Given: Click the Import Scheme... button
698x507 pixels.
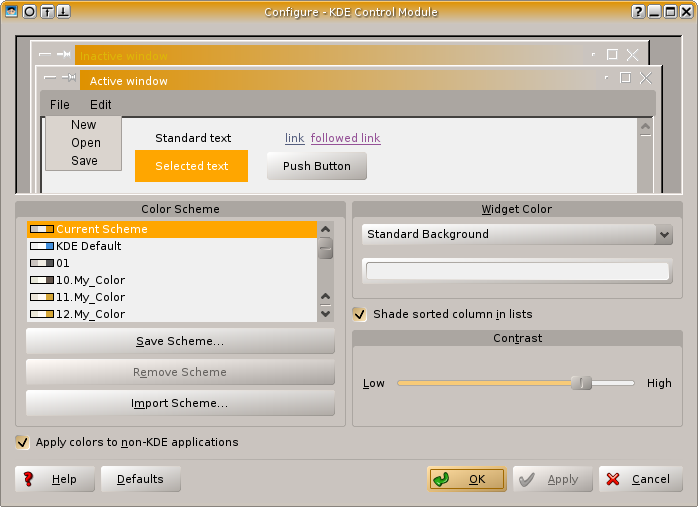Looking at the screenshot, I should pyautogui.click(x=180, y=403).
